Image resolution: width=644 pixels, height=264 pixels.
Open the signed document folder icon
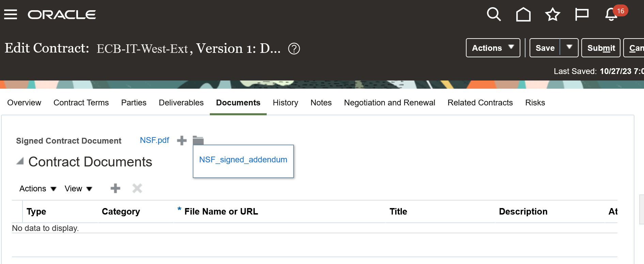198,140
